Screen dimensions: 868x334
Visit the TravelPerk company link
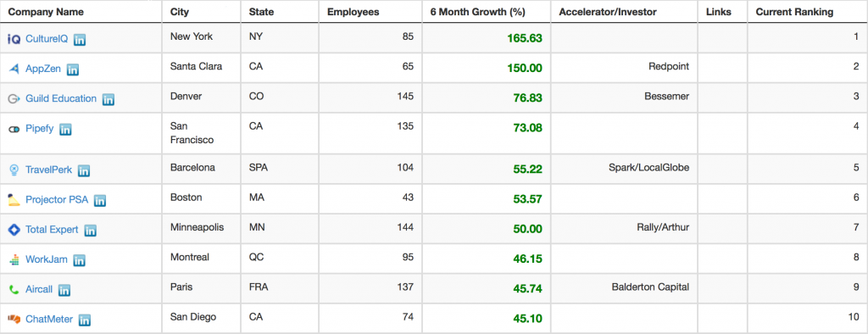click(x=48, y=170)
